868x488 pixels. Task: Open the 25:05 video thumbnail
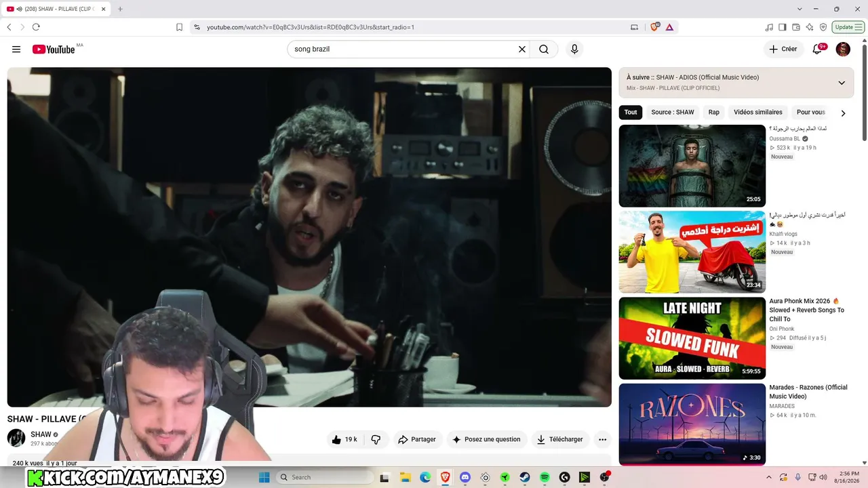[692, 166]
